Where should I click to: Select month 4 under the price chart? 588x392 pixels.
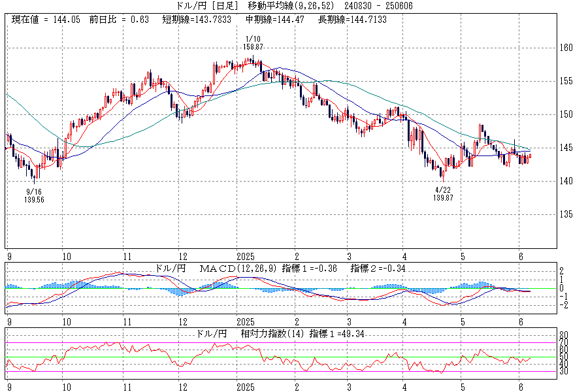coord(404,257)
